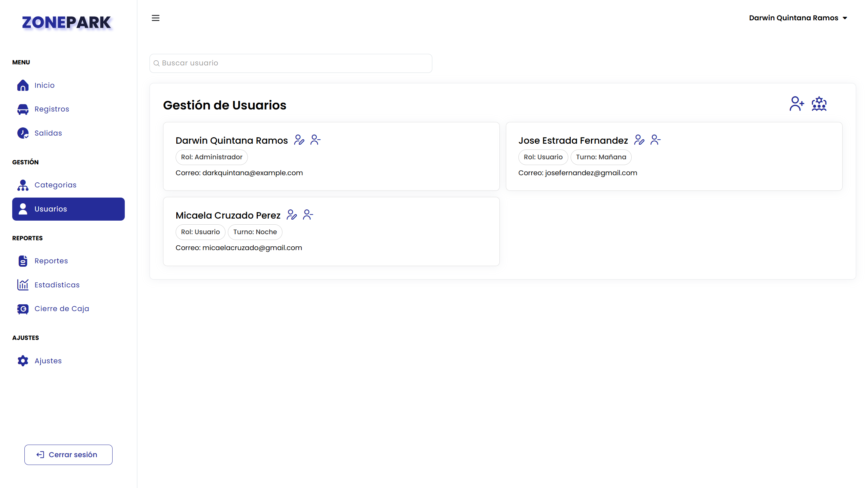Remove Darwin Quintana Ramos user
The width and height of the screenshot is (868, 488).
point(315,140)
